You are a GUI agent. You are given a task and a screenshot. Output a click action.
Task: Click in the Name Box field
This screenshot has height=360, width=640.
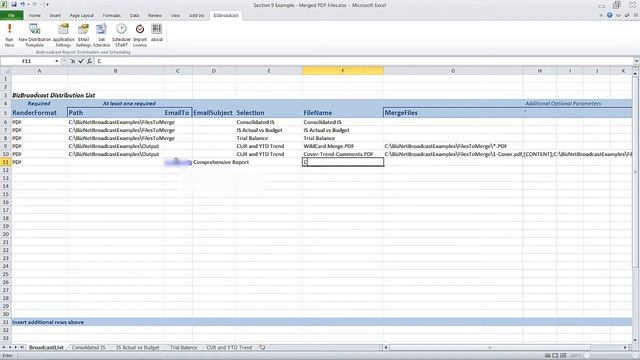click(x=27, y=61)
